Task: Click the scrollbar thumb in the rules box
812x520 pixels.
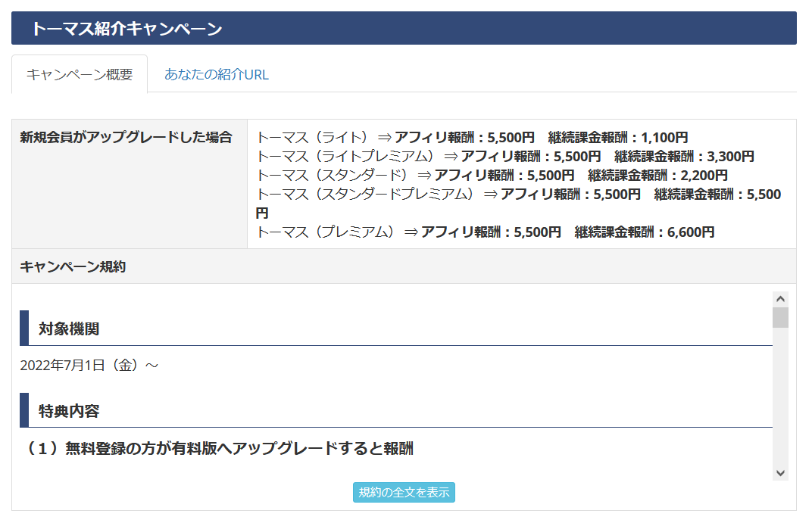Action: (x=780, y=317)
